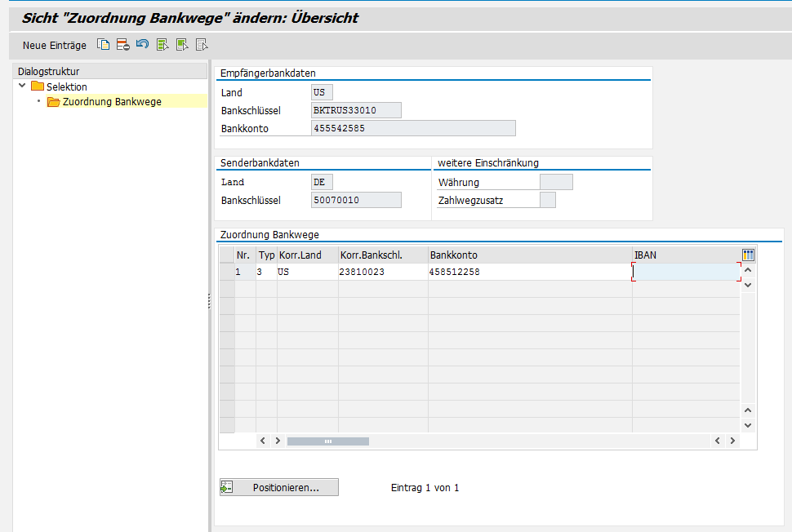The height and width of the screenshot is (532, 792).
Task: Click the Undo change arrow icon
Action: tap(142, 45)
